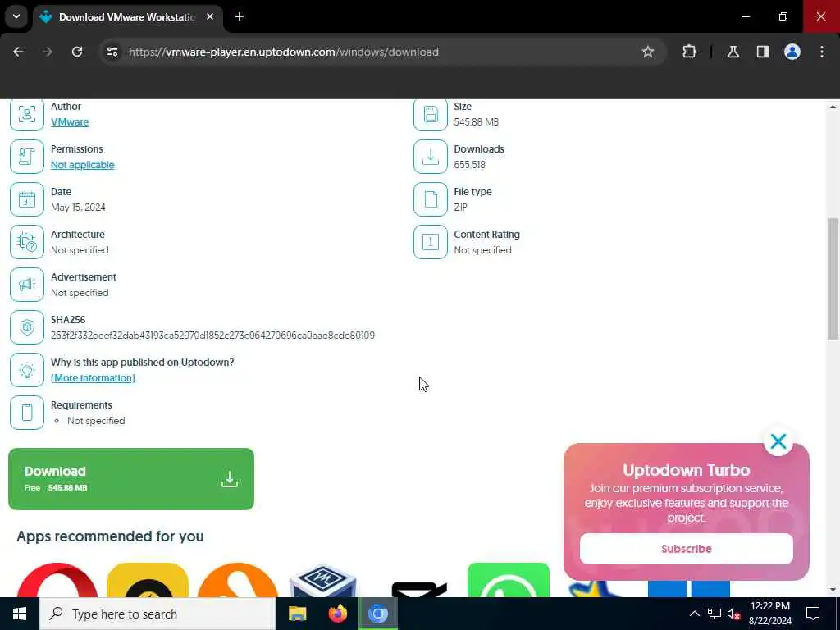
Task: Click the Chrome taskbar icon
Action: pyautogui.click(x=377, y=614)
